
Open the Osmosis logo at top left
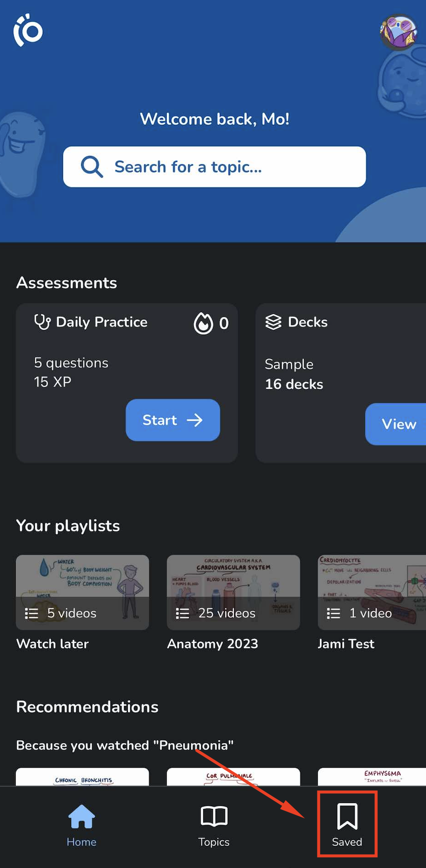[28, 31]
